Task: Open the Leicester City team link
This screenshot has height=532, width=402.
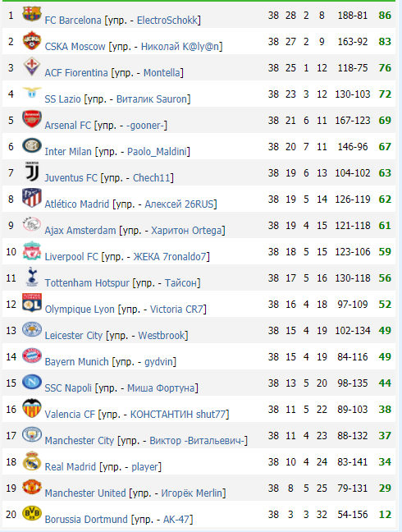Action: point(74,335)
